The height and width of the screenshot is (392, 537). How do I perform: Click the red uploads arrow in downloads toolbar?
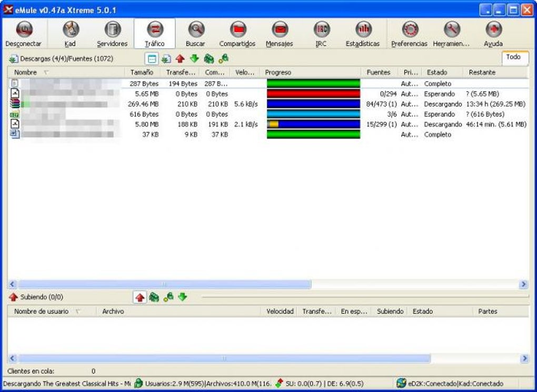click(180, 59)
